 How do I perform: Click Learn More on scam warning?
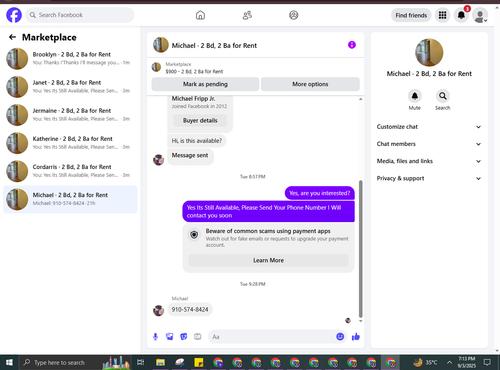[x=268, y=260]
